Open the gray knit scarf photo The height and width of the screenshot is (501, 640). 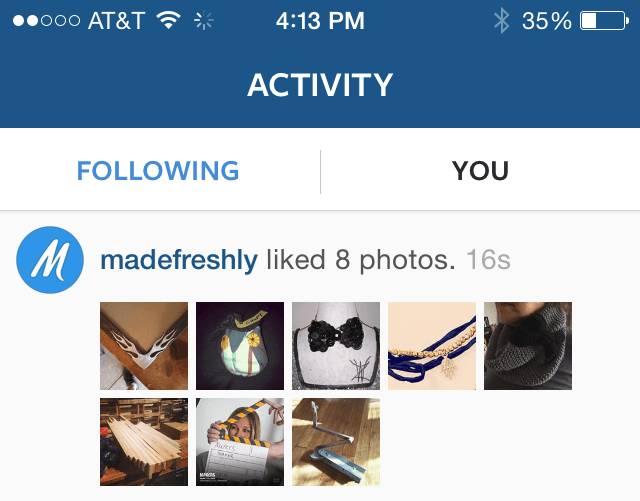(x=528, y=346)
